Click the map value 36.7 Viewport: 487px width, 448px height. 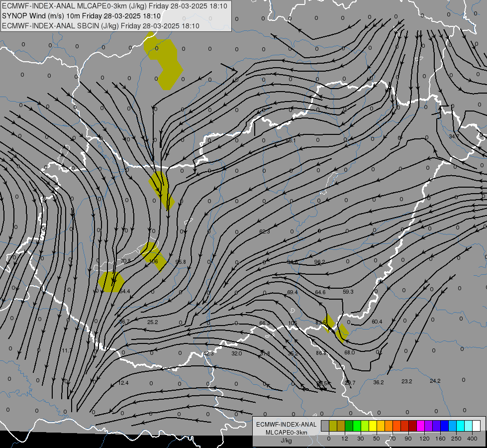124,322
